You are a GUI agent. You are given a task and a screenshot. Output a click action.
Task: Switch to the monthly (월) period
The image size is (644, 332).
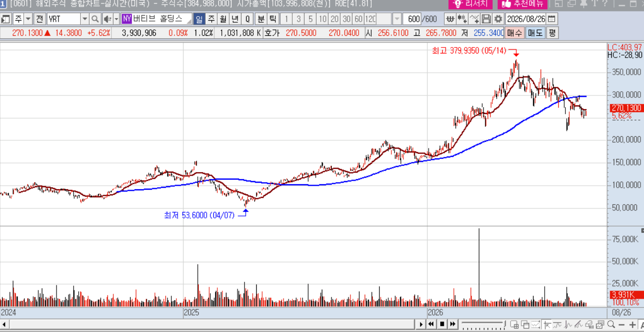223,19
